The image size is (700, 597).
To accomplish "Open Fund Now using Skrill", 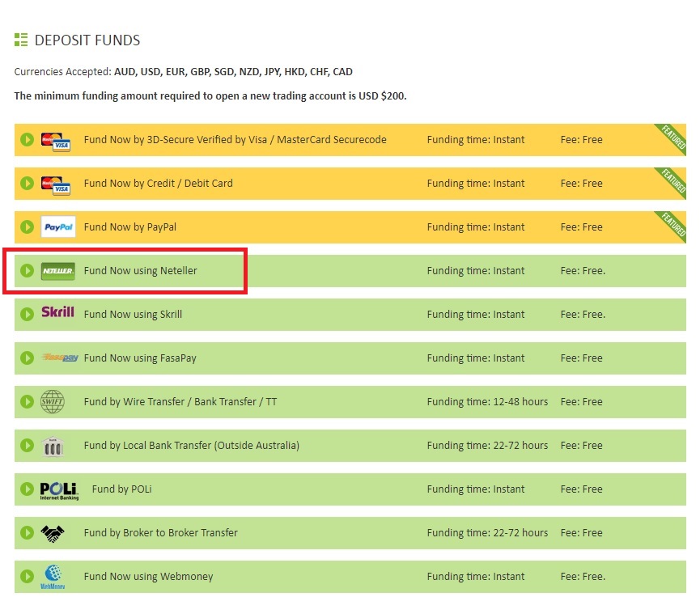I will [133, 315].
